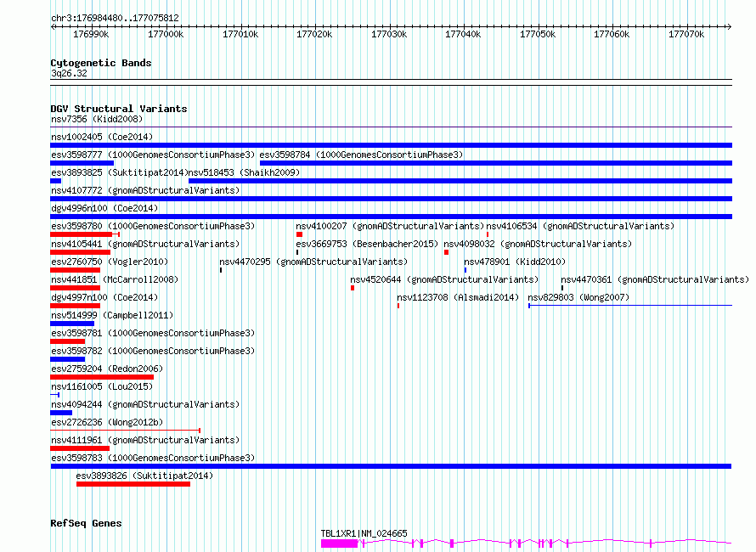This screenshot has height=552, width=756.
Task: Click the nsv4105441 variant label
Action: click(x=145, y=244)
